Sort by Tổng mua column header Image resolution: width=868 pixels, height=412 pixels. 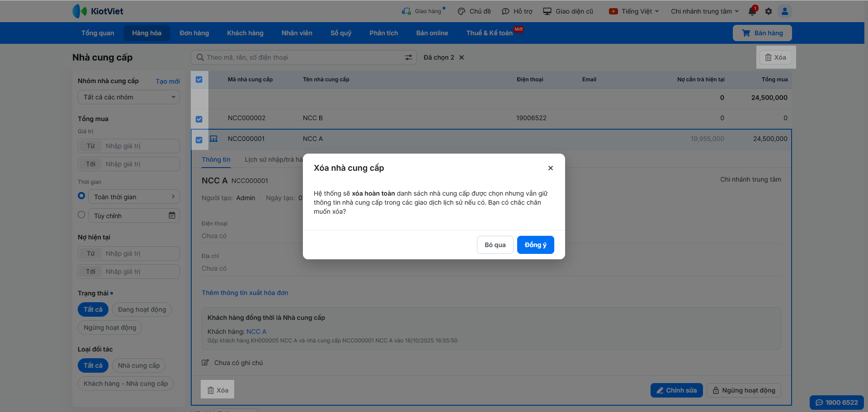click(x=774, y=80)
